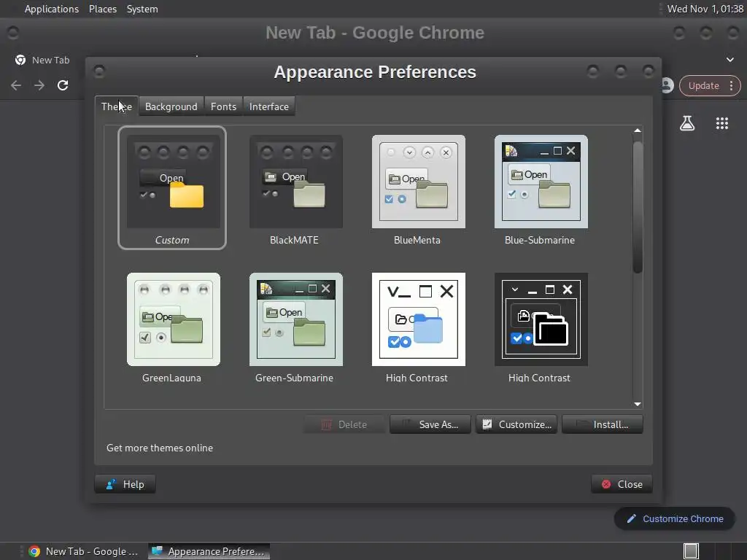Switch to the Interface tab

pyautogui.click(x=268, y=106)
